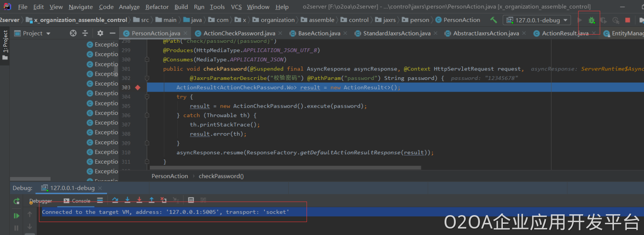The image size is (644, 235).
Task: Click the red Stop button in toolbar
Action: (628, 20)
